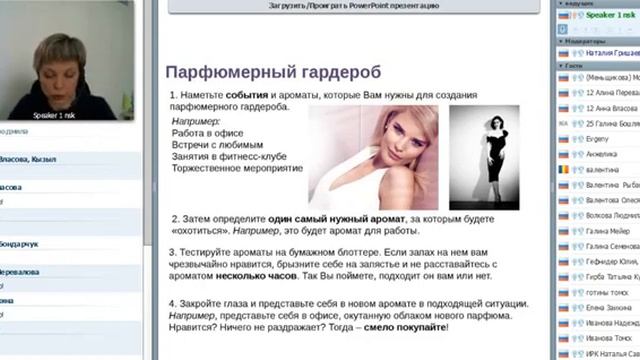Click bold text смело покупайте on the slide
Viewport: 640px width, 360px height.
pos(404,327)
